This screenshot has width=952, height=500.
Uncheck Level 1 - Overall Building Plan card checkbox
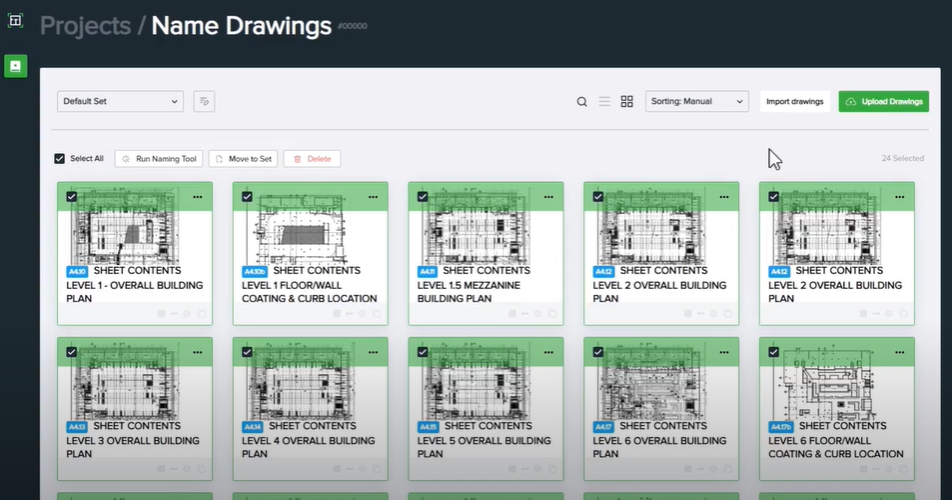point(72,197)
